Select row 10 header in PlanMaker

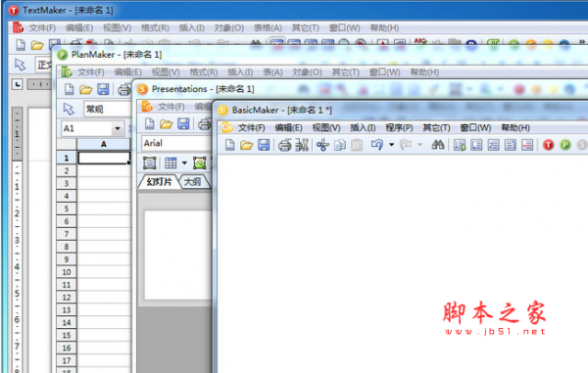pyautogui.click(x=67, y=272)
